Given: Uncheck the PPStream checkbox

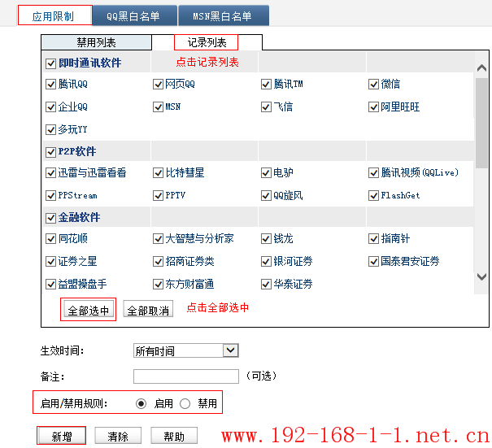Looking at the screenshot, I should [x=50, y=195].
